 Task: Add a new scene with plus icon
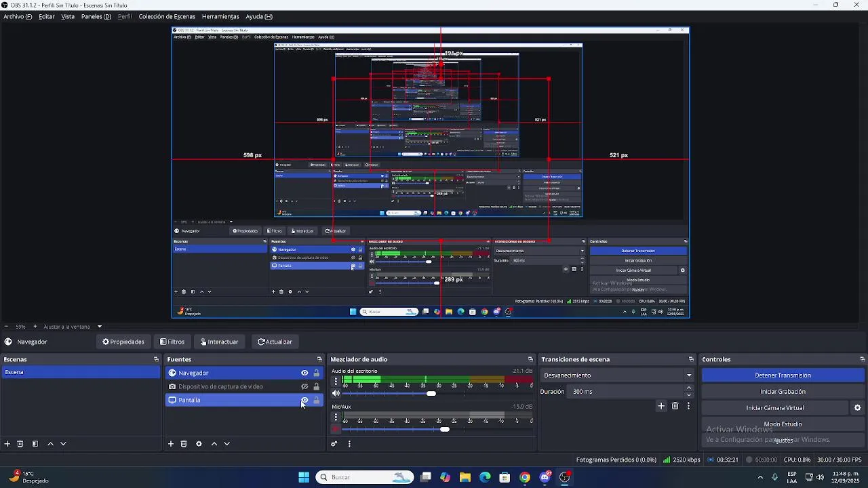pos(7,444)
